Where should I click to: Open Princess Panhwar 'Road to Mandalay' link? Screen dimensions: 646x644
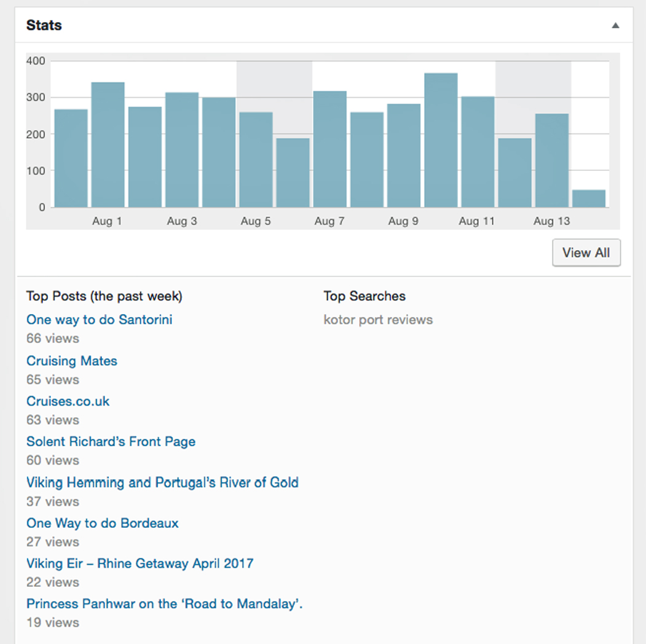(x=164, y=604)
